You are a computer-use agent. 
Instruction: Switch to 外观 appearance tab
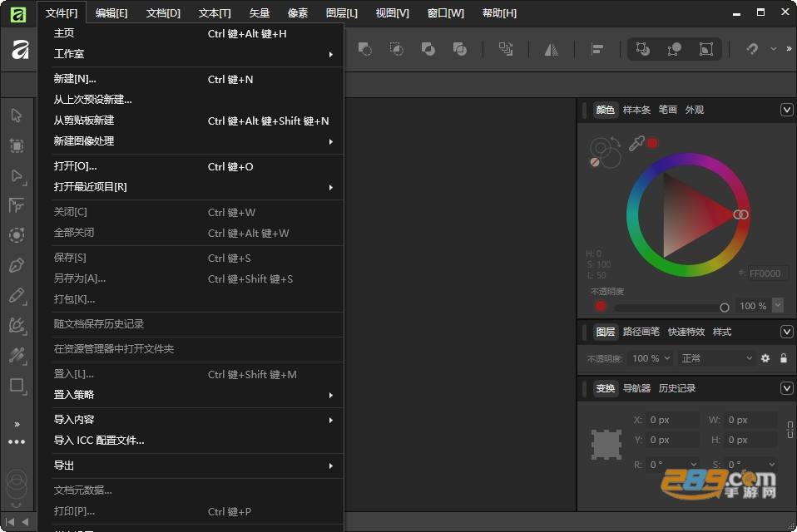pos(695,110)
